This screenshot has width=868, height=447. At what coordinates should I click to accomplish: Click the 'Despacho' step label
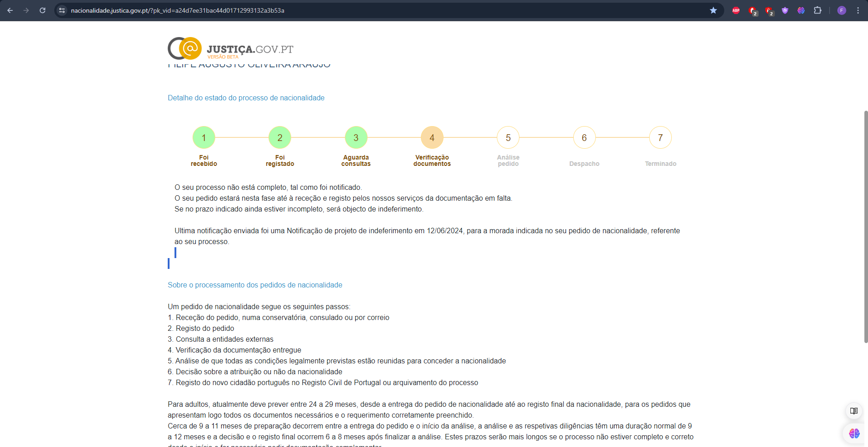(584, 164)
